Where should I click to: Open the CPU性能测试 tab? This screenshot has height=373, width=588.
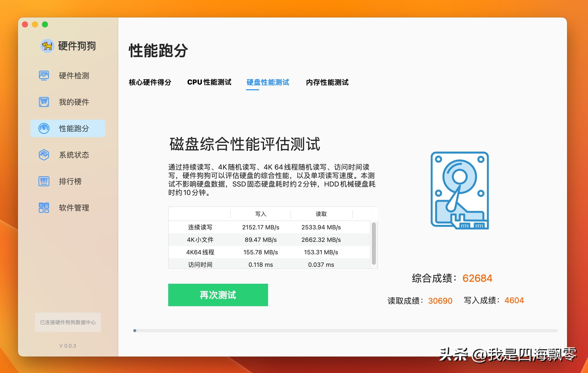pos(209,82)
